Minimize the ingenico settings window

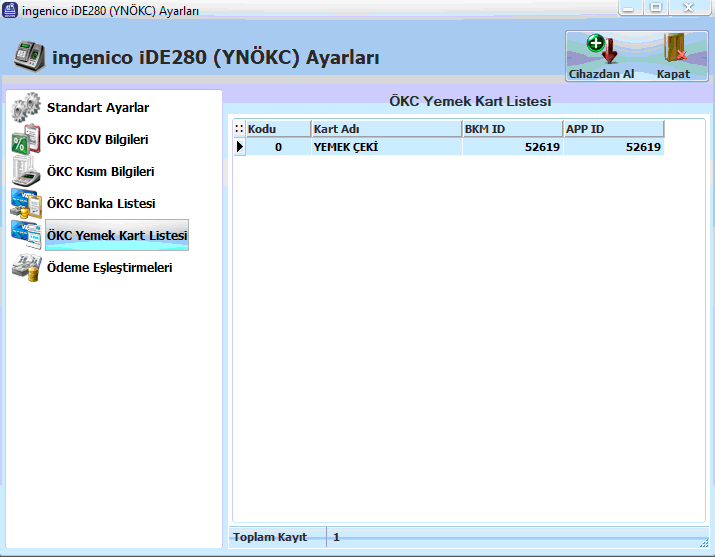point(629,8)
